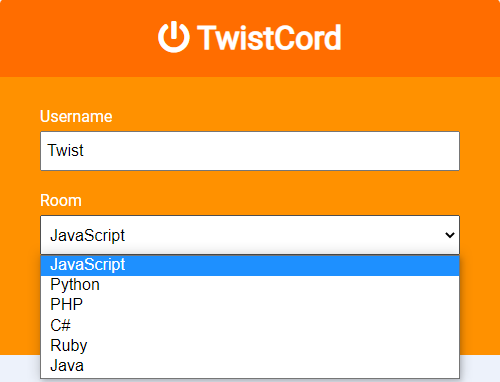The image size is (500, 382).
Task: Click the Username text input field
Action: point(250,151)
